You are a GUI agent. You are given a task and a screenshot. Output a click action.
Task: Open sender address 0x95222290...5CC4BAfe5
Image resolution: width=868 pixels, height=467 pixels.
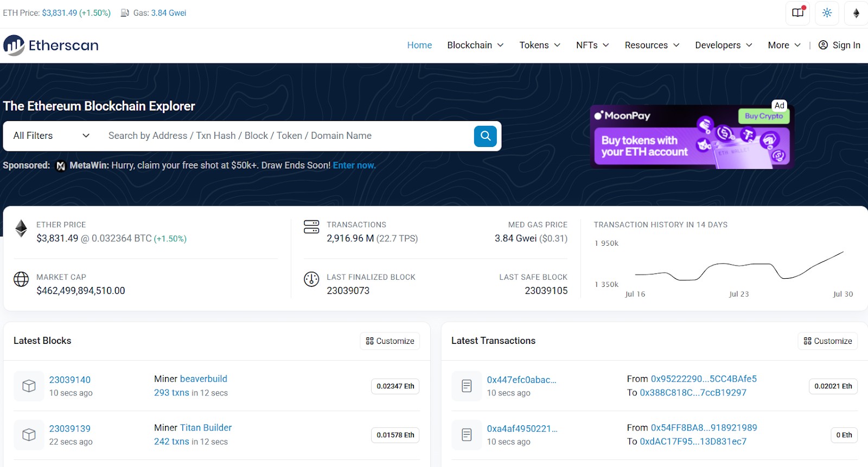(704, 379)
